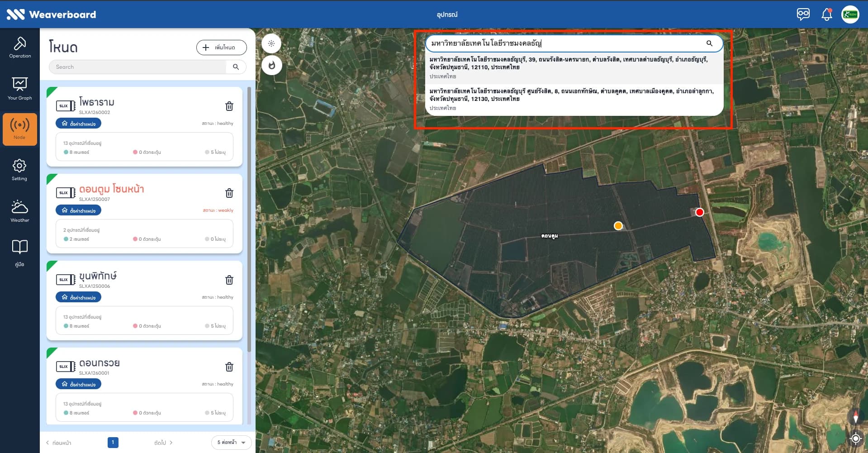Click the ดอนตูม label on map polygon
This screenshot has width=868, height=453.
tap(550, 236)
